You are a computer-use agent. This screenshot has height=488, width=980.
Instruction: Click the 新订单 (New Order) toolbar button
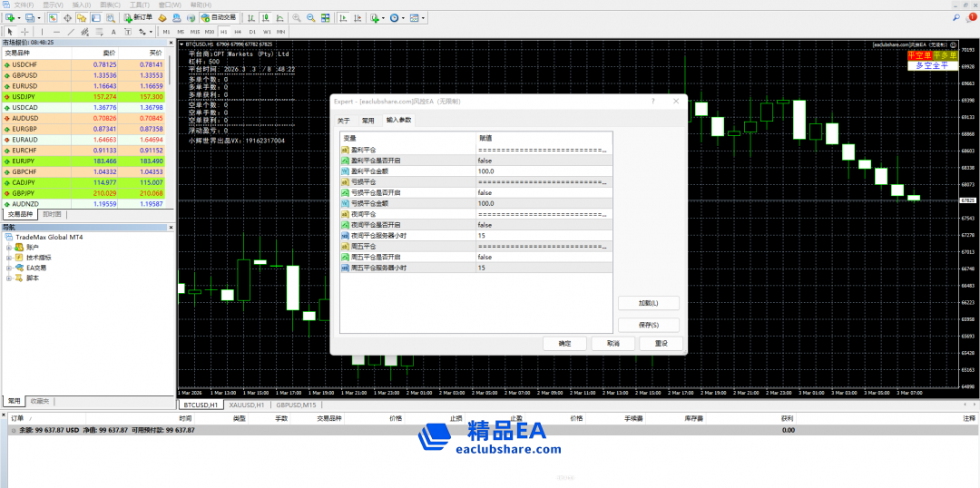(x=139, y=17)
